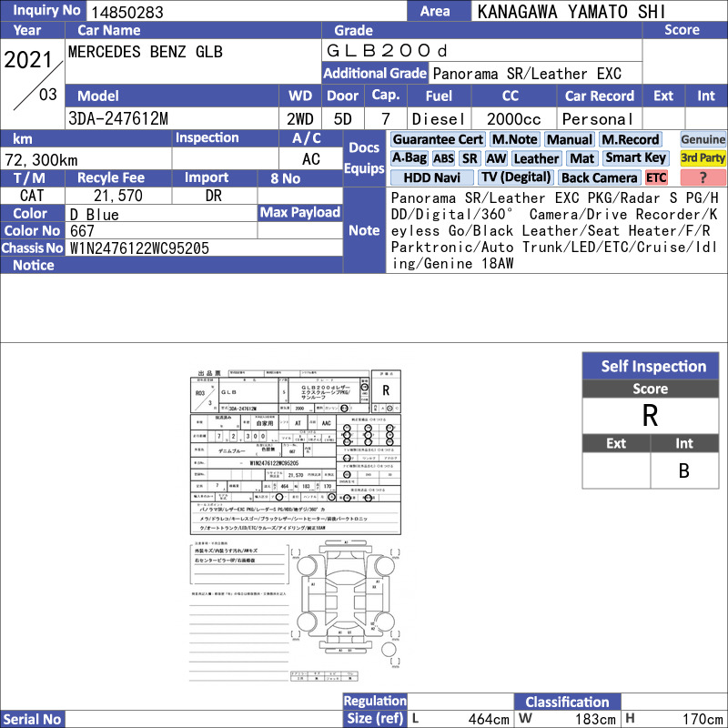
Task: Click the HDD Navi equipment tag
Action: 431,177
